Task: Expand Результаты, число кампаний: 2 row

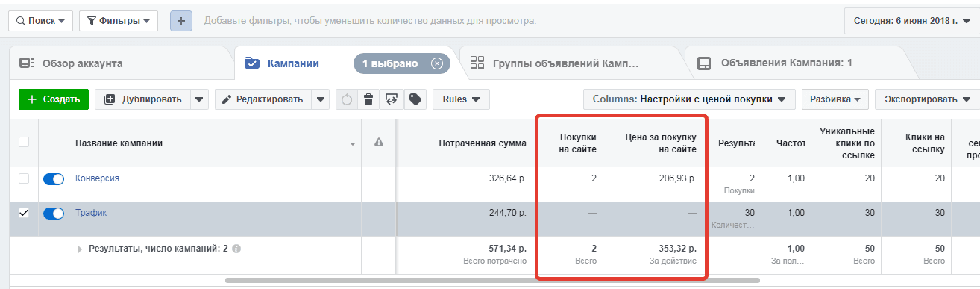Action: click(81, 249)
